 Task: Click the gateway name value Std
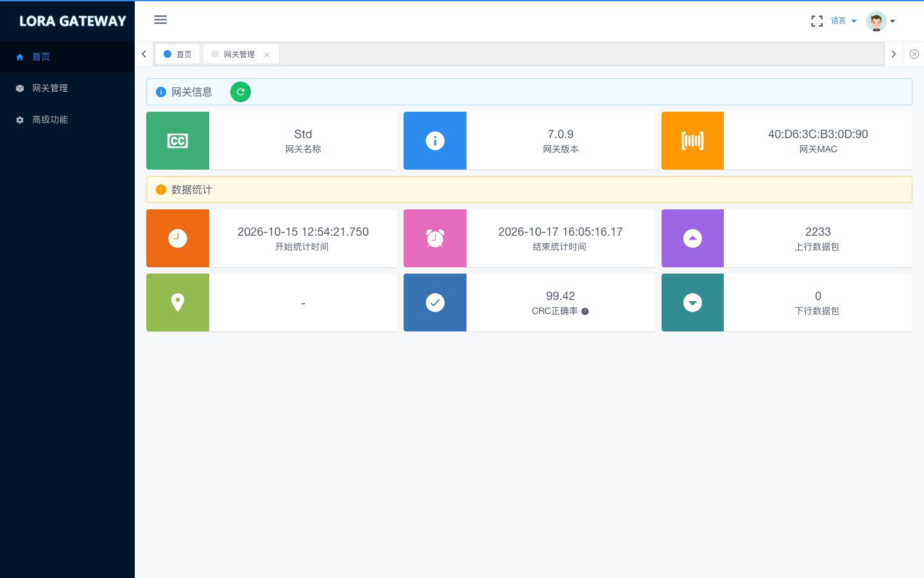[303, 134]
